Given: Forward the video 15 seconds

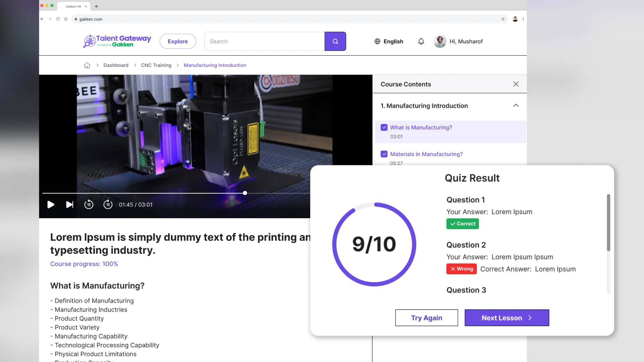Looking at the screenshot, I should pyautogui.click(x=108, y=204).
